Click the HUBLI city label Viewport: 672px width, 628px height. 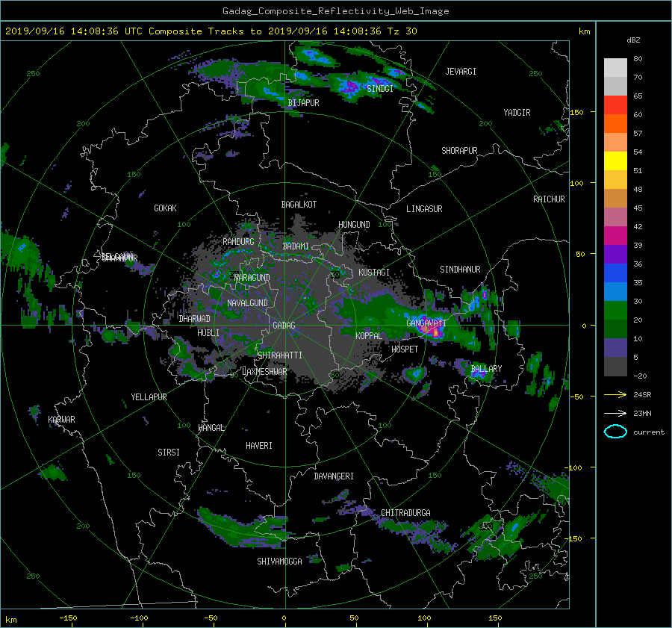tap(208, 333)
